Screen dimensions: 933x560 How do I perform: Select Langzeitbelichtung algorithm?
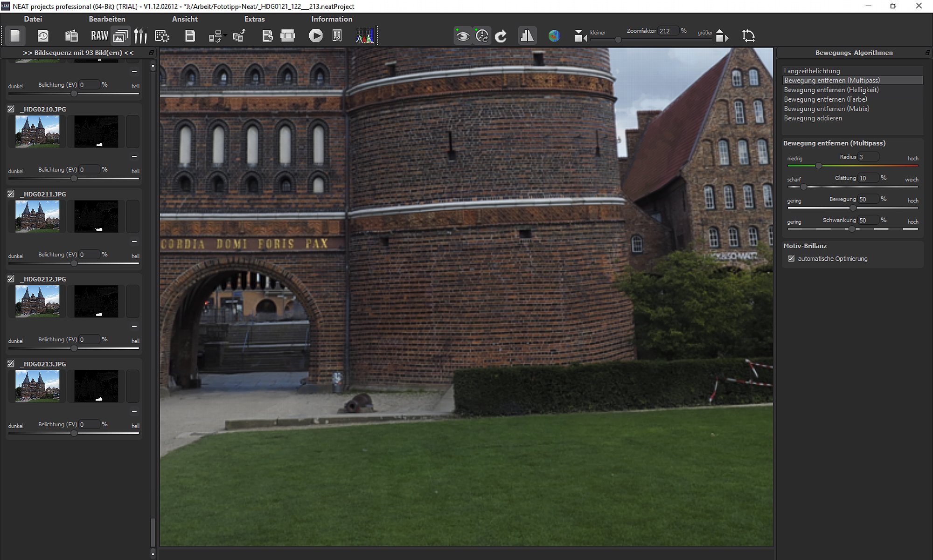pos(853,71)
